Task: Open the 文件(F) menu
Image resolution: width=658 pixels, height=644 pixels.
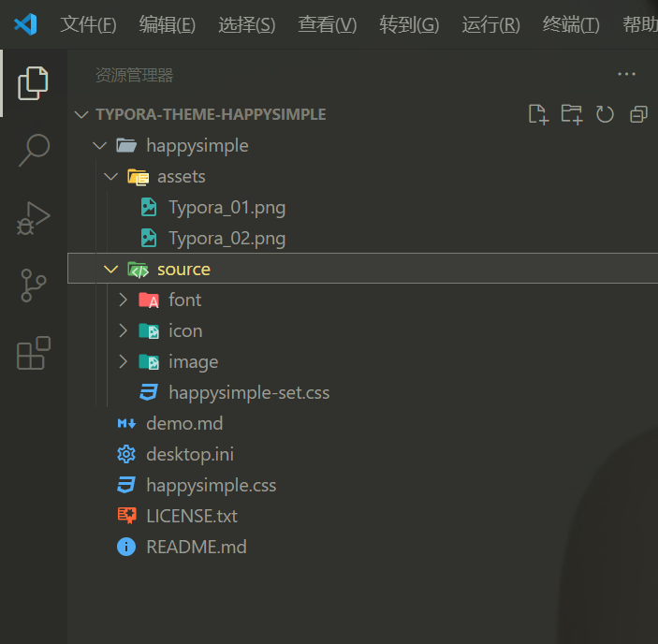Action: point(89,24)
